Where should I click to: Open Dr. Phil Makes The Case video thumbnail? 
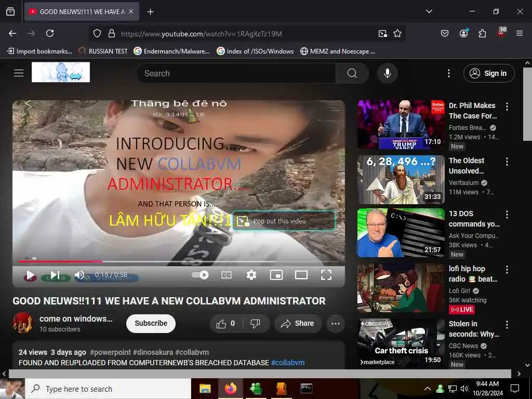tap(401, 125)
